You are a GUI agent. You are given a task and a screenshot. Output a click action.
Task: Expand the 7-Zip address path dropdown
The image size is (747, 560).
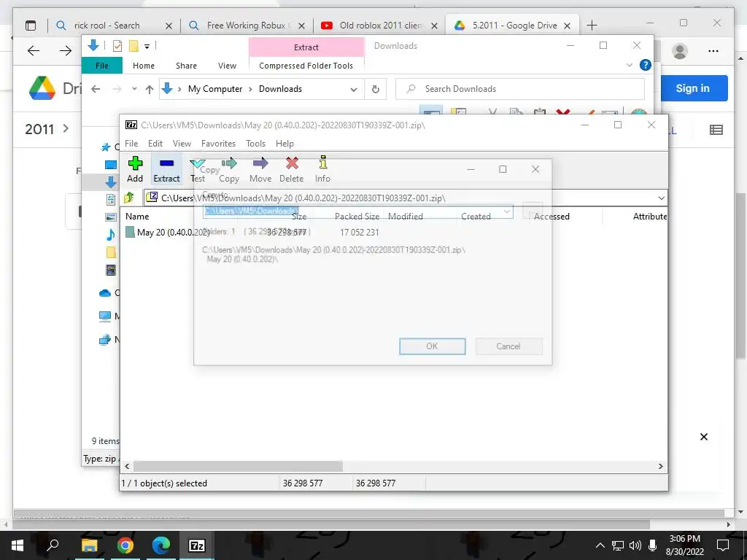(661, 198)
